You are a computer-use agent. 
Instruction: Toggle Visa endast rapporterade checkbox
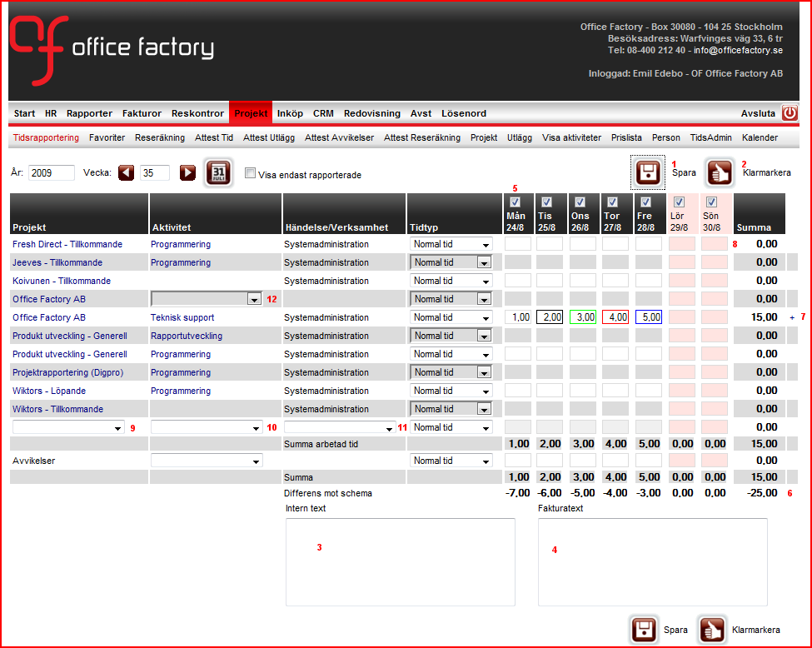pos(250,173)
